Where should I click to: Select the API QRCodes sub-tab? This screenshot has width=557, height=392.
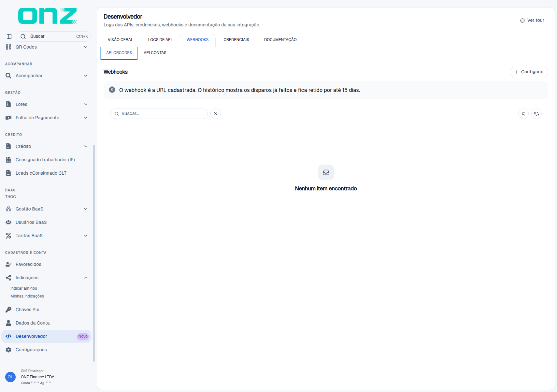(119, 53)
